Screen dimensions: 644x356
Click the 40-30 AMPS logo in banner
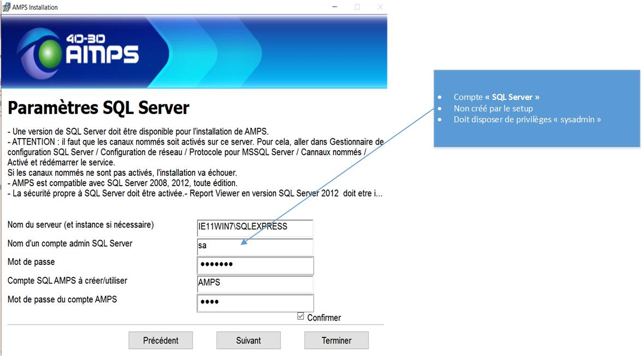coord(80,51)
